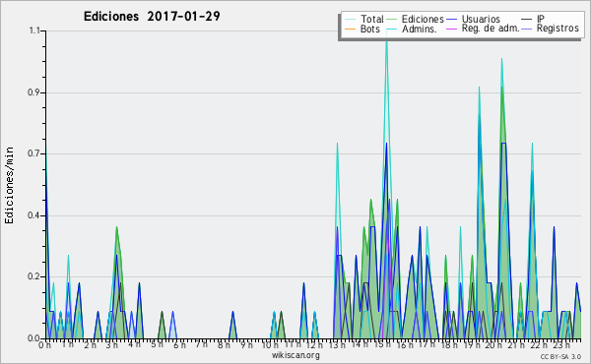This screenshot has height=364, width=591.
Task: Click the 0.9 y-axis value
Action: click(x=33, y=92)
